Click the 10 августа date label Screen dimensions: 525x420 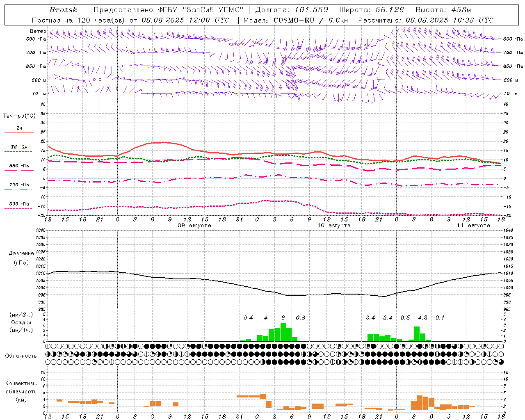pos(334,226)
